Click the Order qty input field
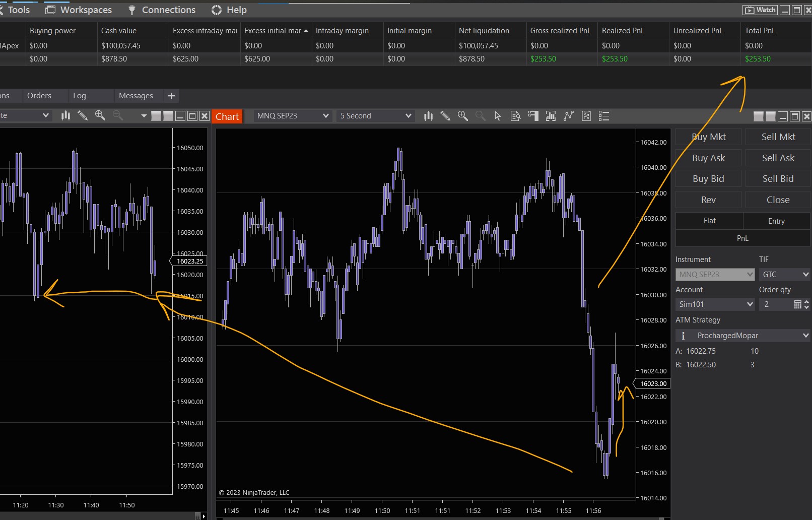The width and height of the screenshot is (812, 520). 776,304
